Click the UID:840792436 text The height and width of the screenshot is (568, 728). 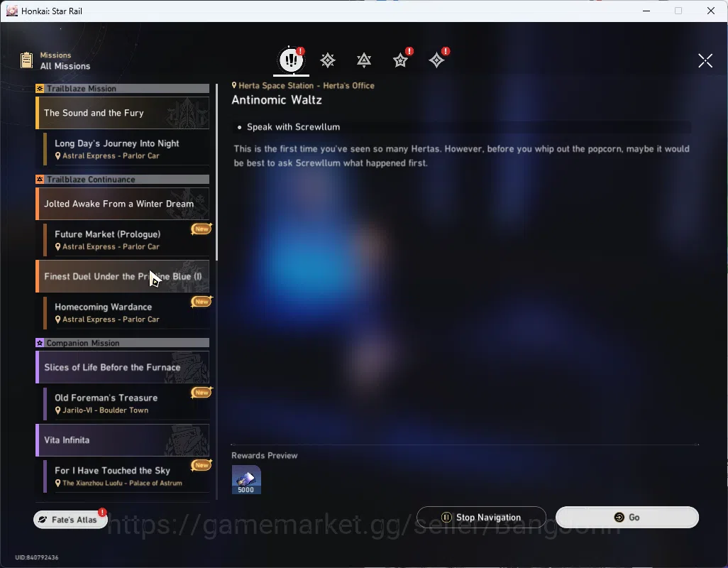[x=37, y=557]
